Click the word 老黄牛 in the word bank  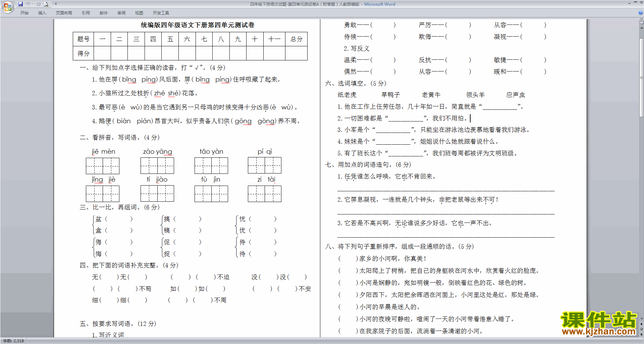tap(431, 95)
